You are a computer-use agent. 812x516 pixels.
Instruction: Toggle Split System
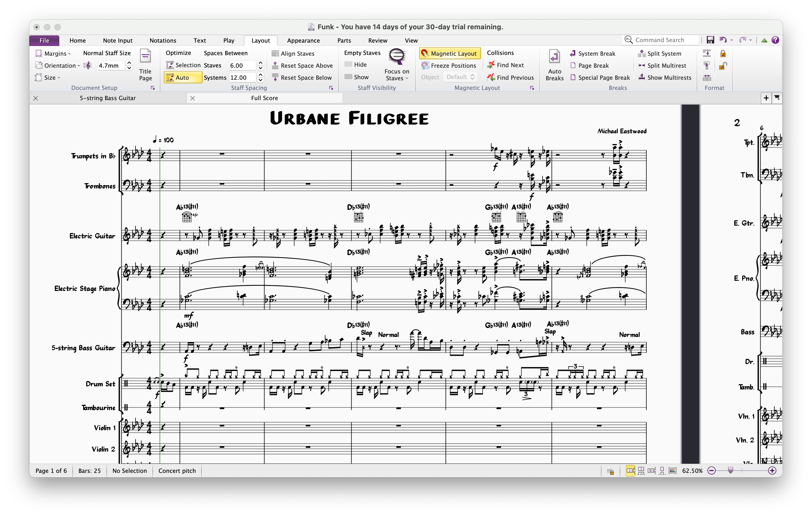point(659,53)
